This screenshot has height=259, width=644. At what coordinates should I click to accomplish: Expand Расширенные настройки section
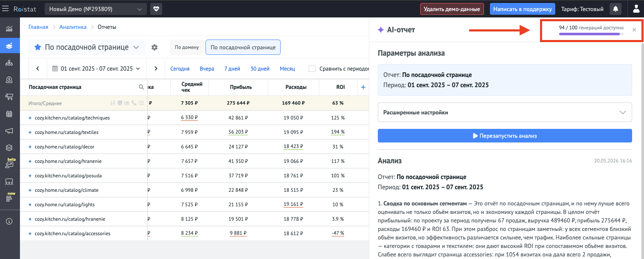tap(505, 113)
